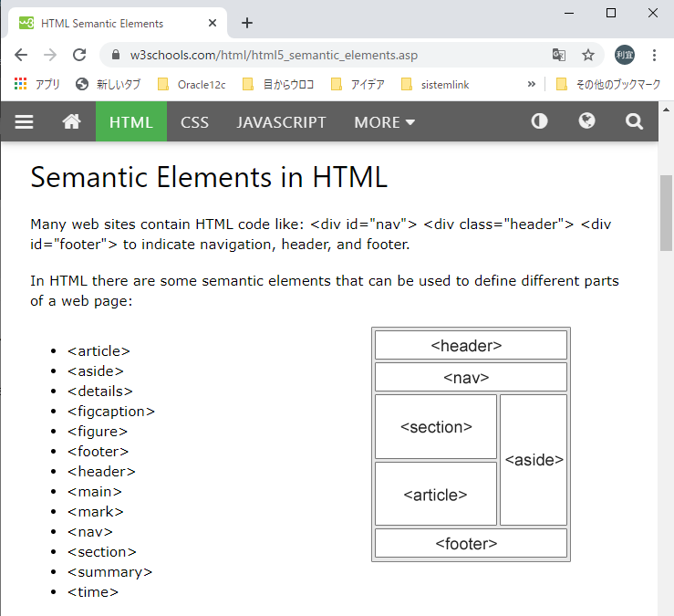This screenshot has height=616, width=674.
Task: Open the W3Schools search magnifier icon
Action: [634, 121]
